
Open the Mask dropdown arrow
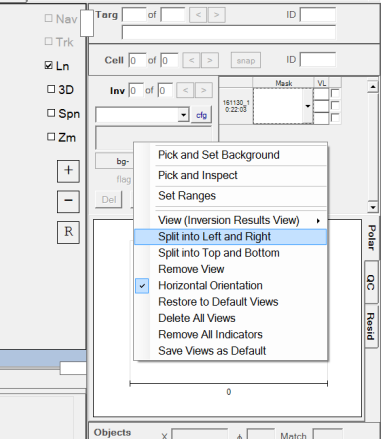click(x=307, y=106)
